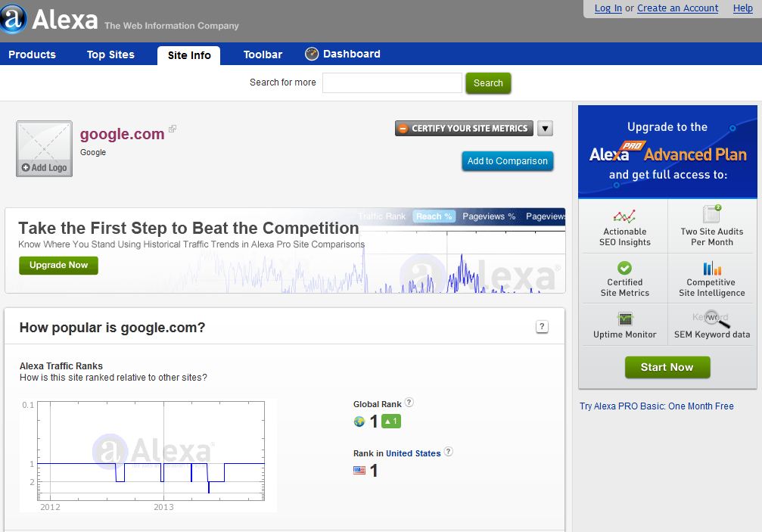
Task: Open external link icon beside google.com
Action: click(173, 129)
